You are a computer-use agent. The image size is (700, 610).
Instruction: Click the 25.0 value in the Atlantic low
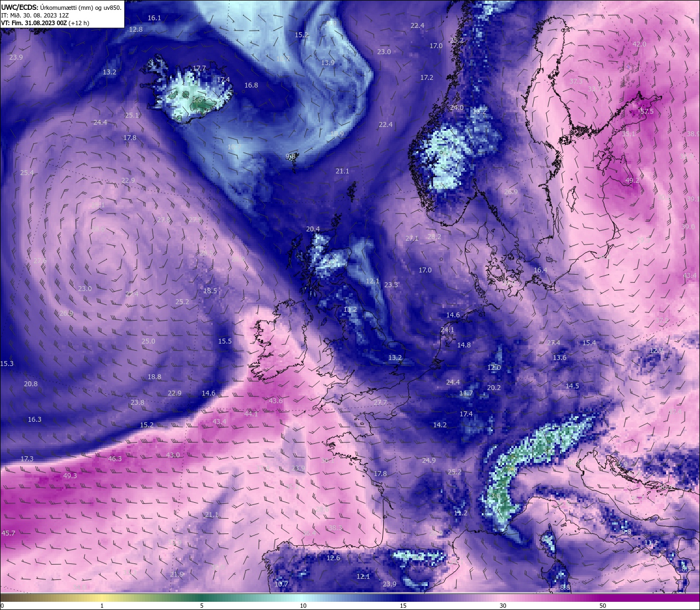(148, 341)
